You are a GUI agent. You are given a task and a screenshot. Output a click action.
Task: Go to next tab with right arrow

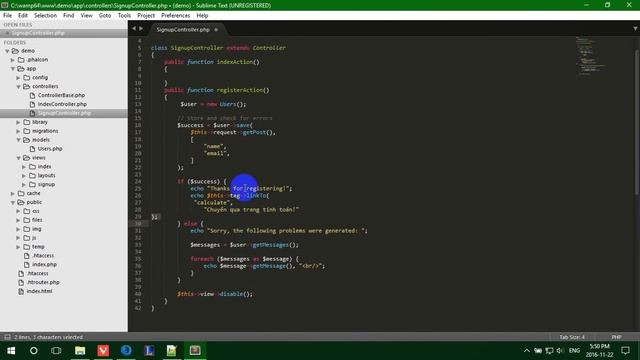141,29
